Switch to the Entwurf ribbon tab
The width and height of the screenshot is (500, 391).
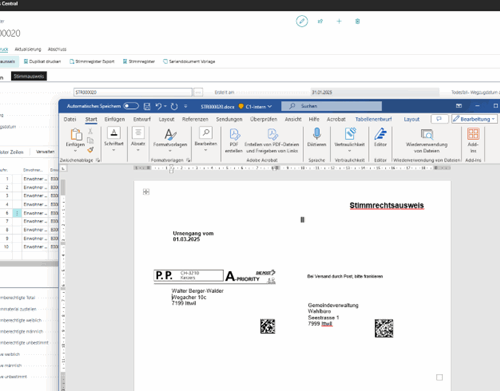[x=142, y=119]
